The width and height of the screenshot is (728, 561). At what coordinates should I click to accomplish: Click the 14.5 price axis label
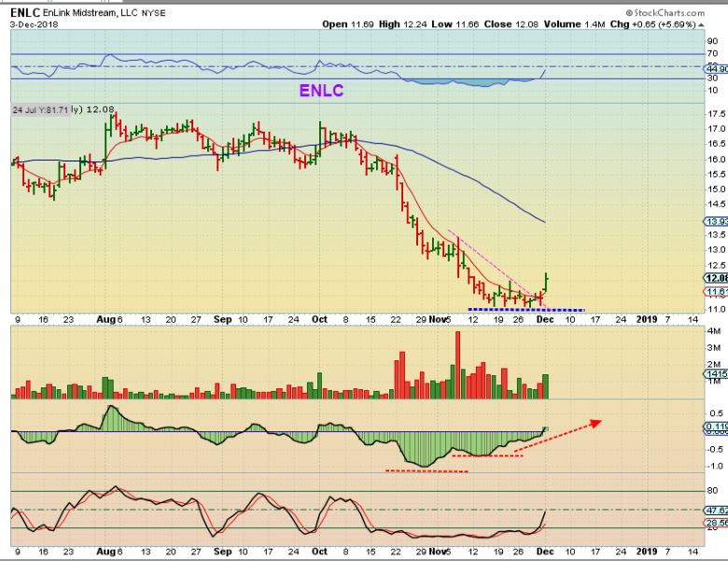click(717, 204)
